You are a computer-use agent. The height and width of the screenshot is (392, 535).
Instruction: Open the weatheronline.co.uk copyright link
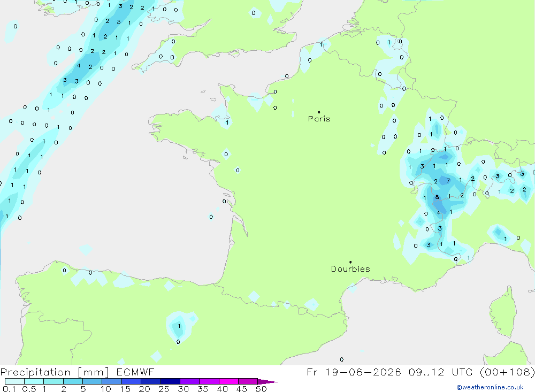tap(490, 387)
